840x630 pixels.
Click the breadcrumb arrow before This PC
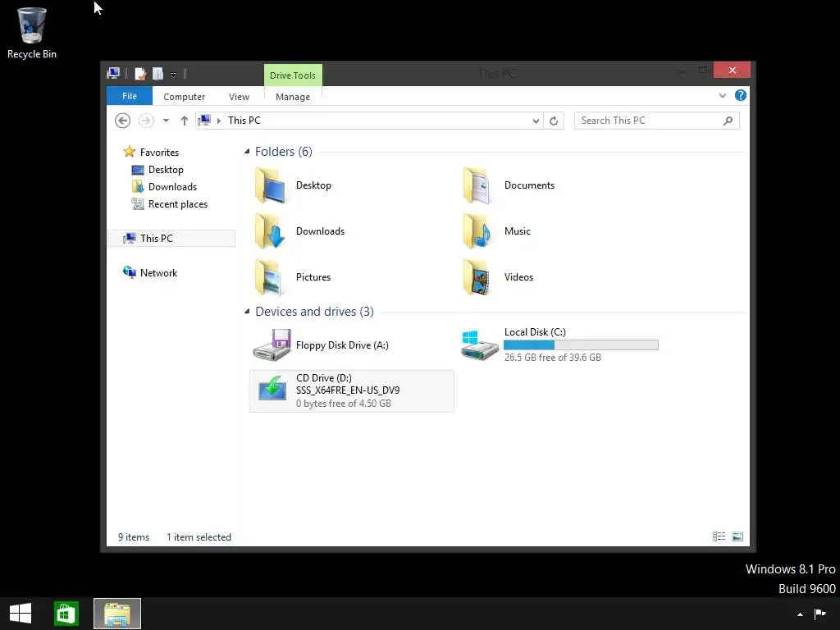[x=218, y=121]
